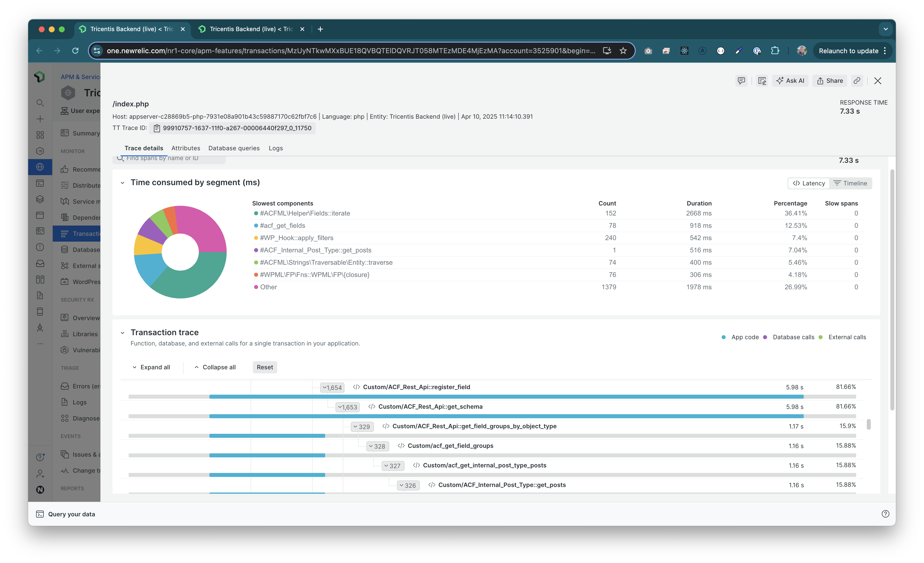The image size is (924, 563).
Task: Collapse the 327 acf_get_internal_post_type_posts span
Action: [393, 466]
